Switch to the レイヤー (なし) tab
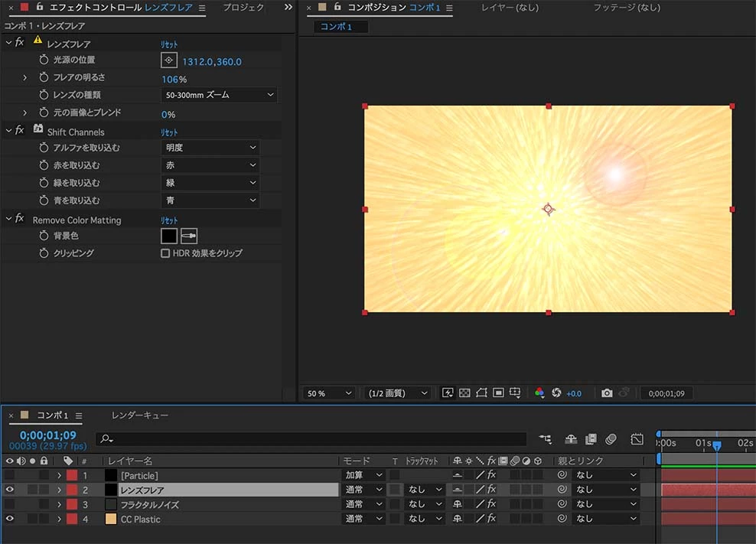This screenshot has width=756, height=544. (510, 7)
